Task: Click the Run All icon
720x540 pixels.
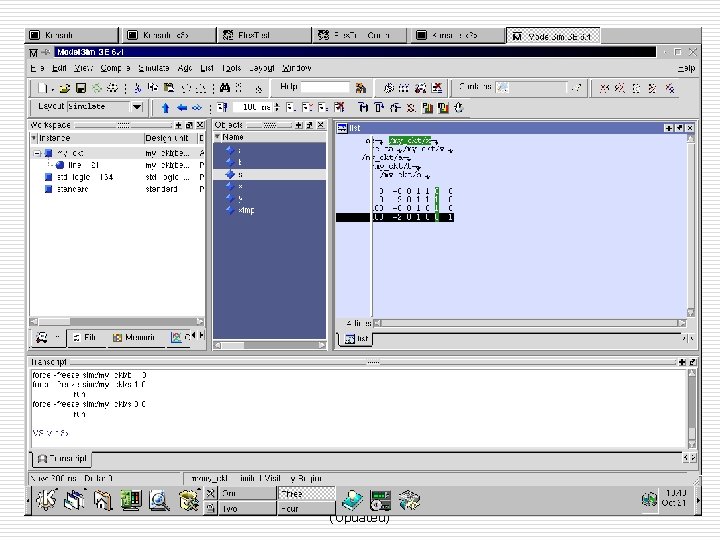Action: (323, 107)
